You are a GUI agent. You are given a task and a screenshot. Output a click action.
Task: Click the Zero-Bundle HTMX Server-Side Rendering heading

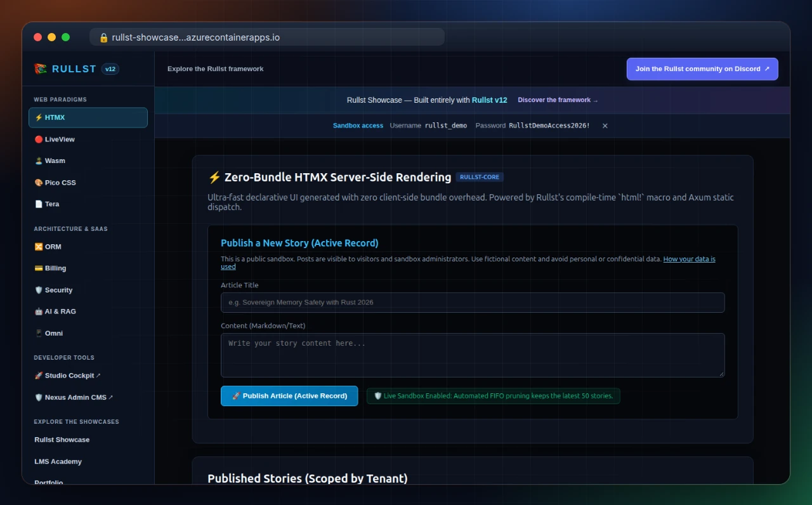pos(330,178)
